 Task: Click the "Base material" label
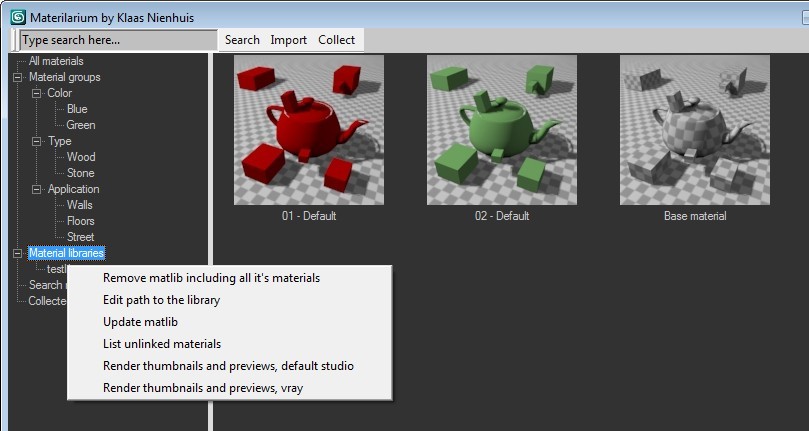[x=695, y=216]
